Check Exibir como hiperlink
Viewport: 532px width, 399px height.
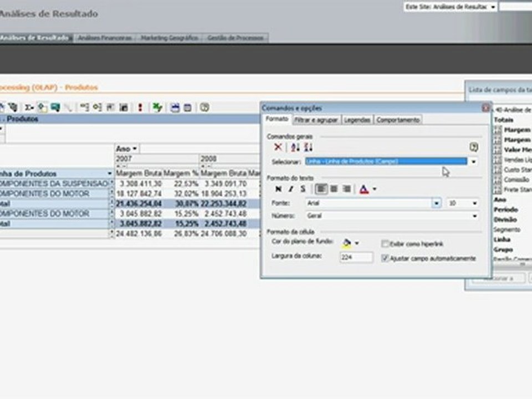click(x=385, y=244)
